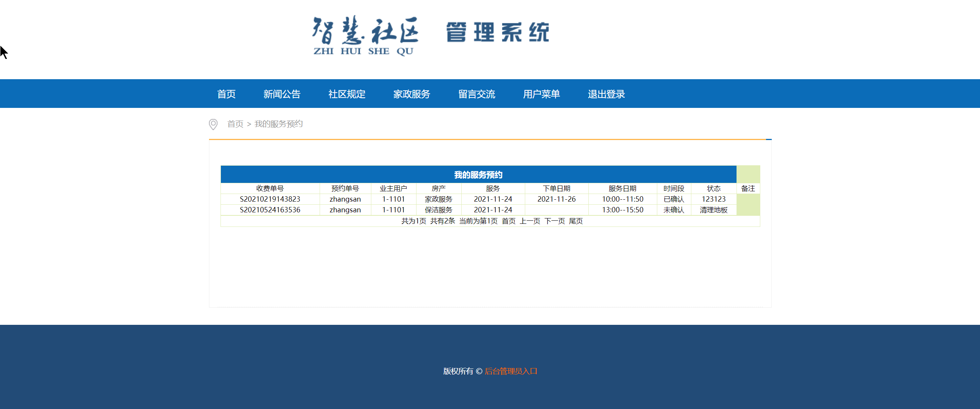
Task: Open 留言交流 navigation item
Action: tap(477, 94)
